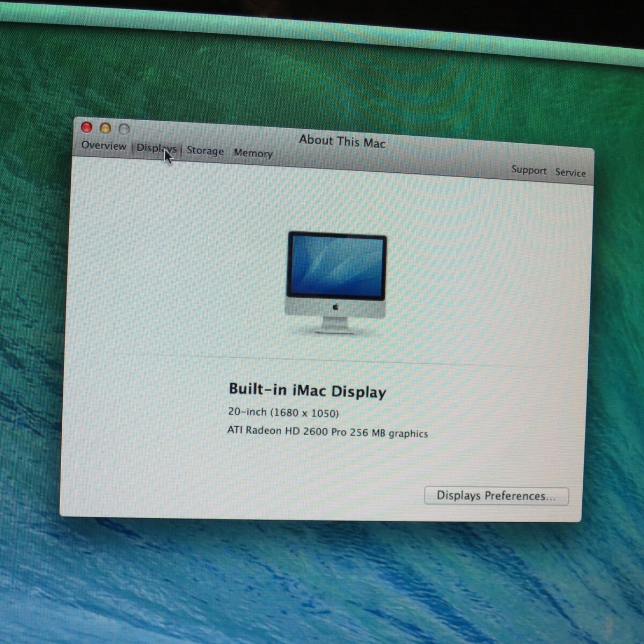644x644 pixels.
Task: Open the Storage tab
Action: pos(205,151)
